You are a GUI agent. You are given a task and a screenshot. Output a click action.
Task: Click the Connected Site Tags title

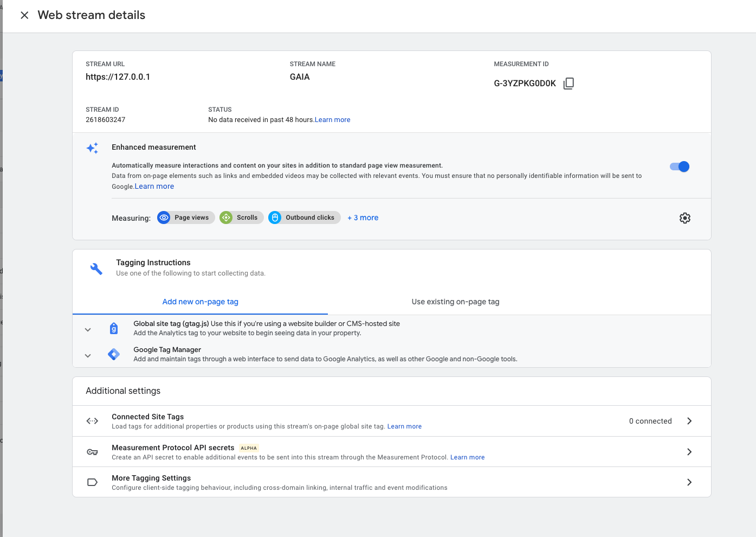[148, 417]
